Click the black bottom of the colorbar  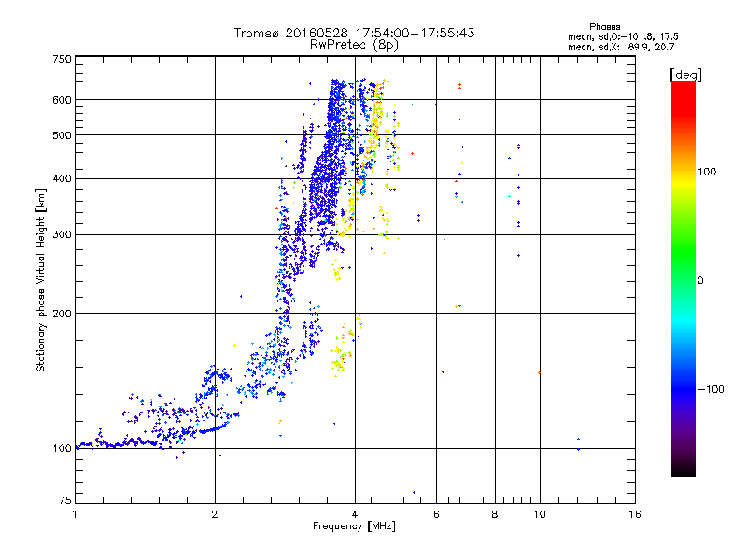[x=684, y=469]
